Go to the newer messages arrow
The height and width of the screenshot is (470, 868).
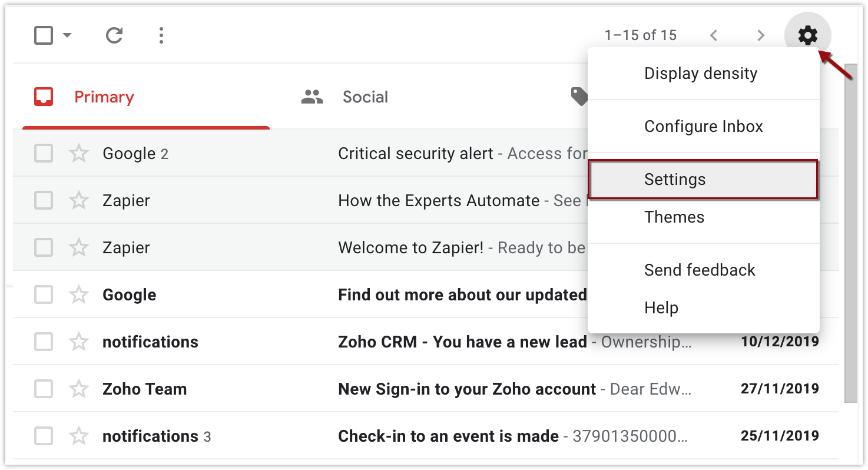point(714,36)
